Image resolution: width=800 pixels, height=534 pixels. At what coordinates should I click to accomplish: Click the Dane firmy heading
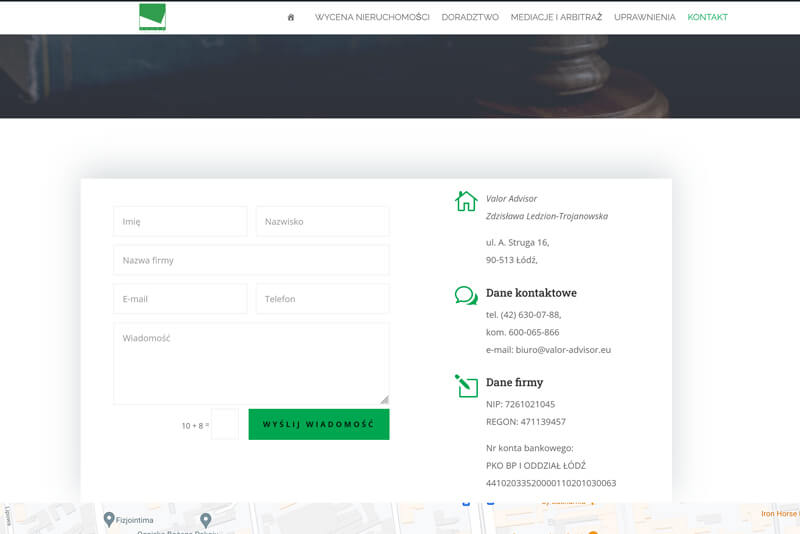[x=514, y=382]
